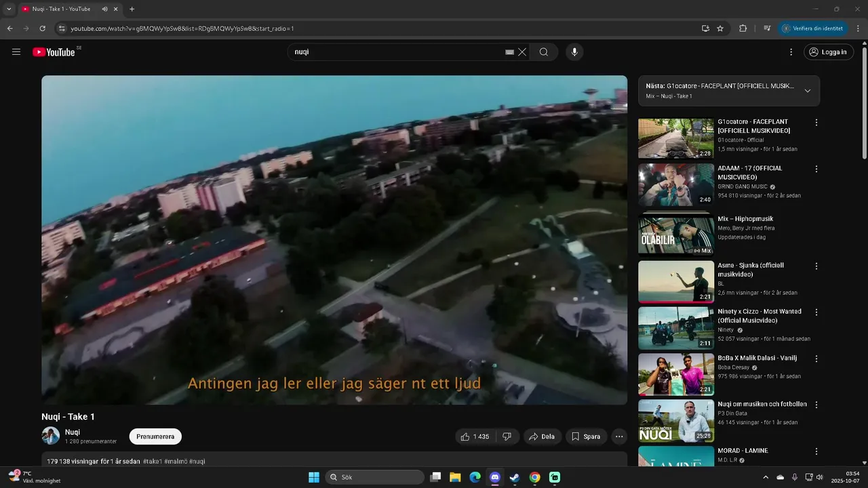Image resolution: width=868 pixels, height=488 pixels.
Task: Open File Explorer from the taskbar
Action: (455, 477)
